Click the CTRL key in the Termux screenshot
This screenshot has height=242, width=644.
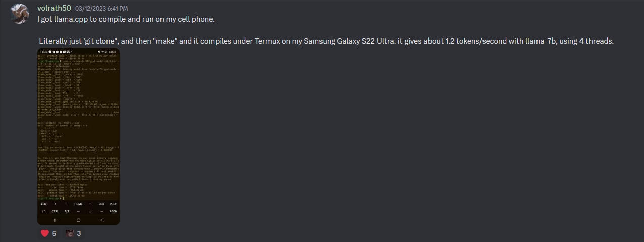pos(55,211)
